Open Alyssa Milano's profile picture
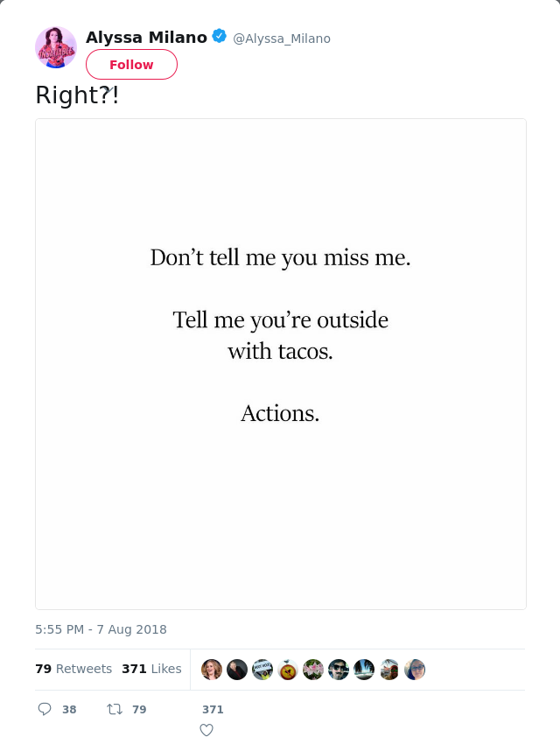Image resolution: width=560 pixels, height=744 pixels. click(56, 47)
